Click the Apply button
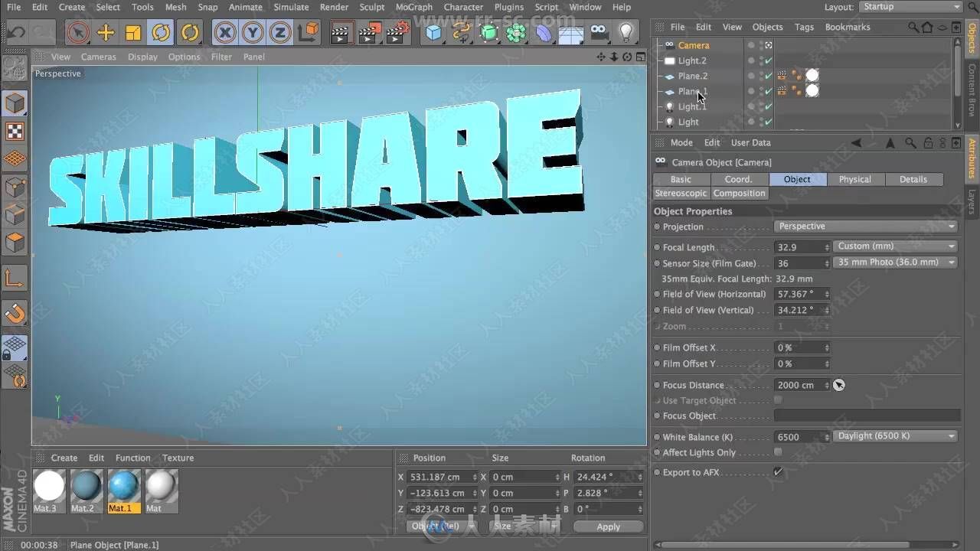Image resolution: width=980 pixels, height=551 pixels. (609, 527)
